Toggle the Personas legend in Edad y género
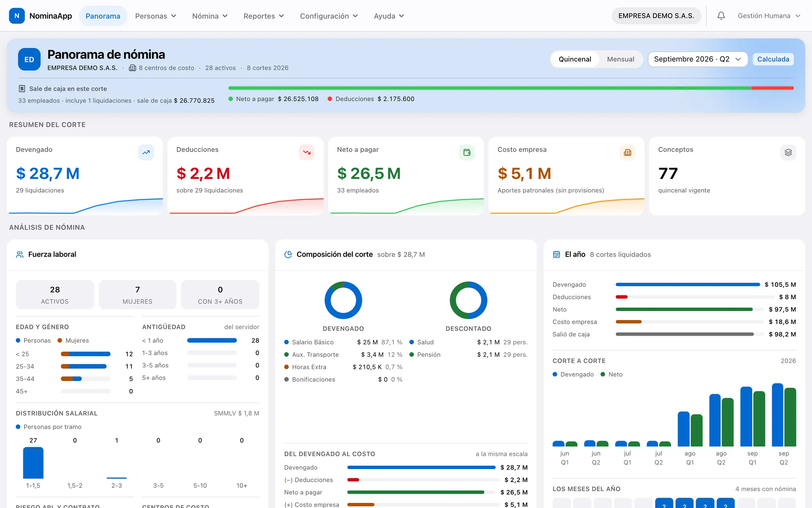The height and width of the screenshot is (508, 812). (x=33, y=340)
